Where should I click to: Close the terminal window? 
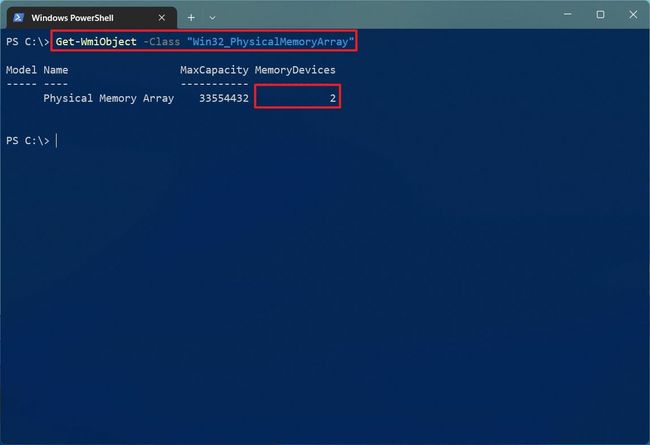pos(633,15)
